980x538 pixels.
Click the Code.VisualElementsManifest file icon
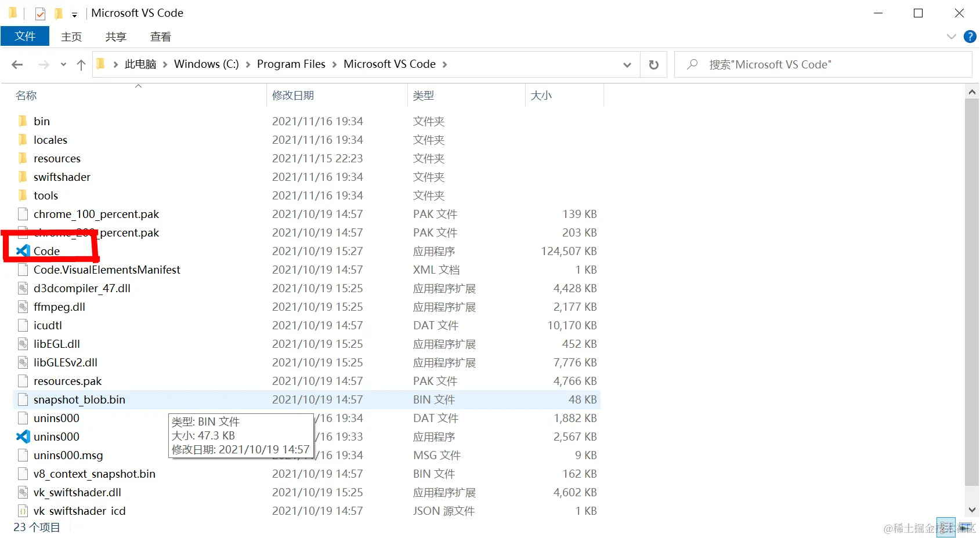(x=23, y=270)
